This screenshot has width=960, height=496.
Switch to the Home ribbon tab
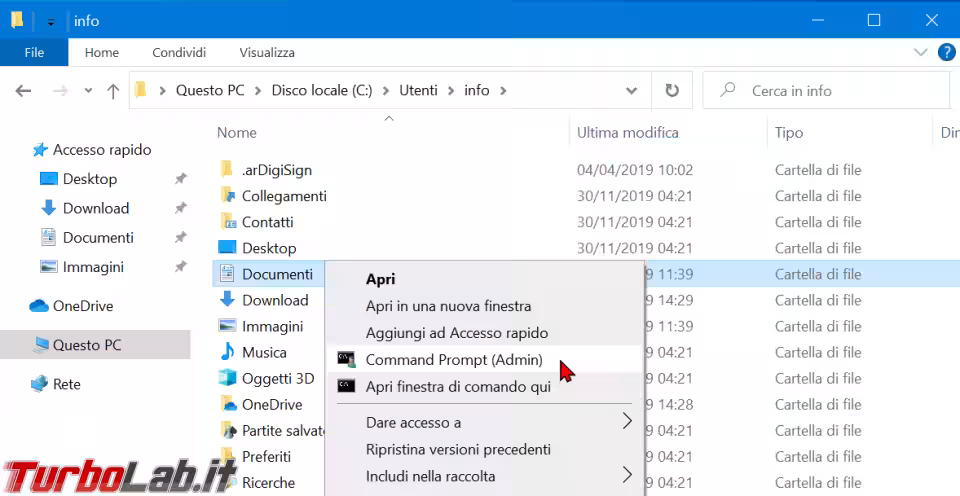coord(102,53)
